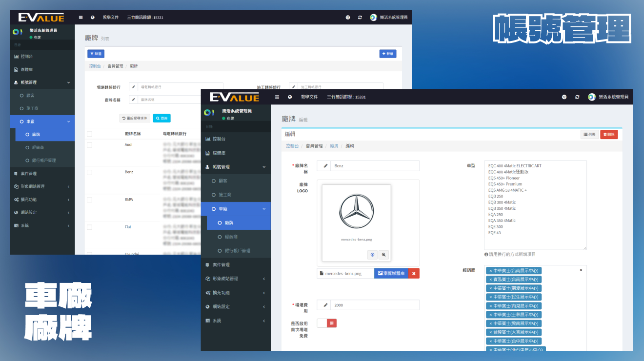Collapse 帳號管理 in the front window sidebar

click(x=236, y=167)
